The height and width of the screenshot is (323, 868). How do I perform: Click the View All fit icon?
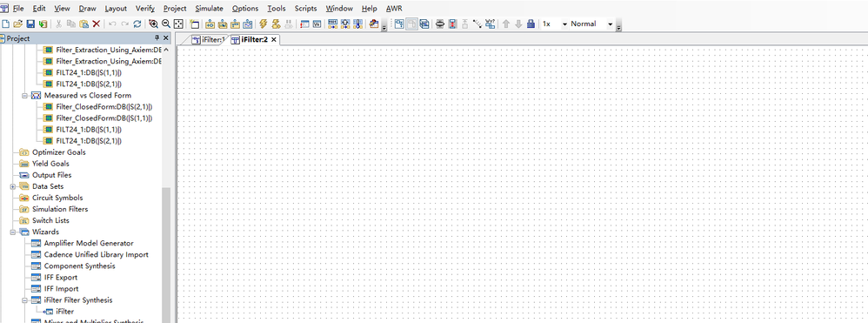coord(178,24)
